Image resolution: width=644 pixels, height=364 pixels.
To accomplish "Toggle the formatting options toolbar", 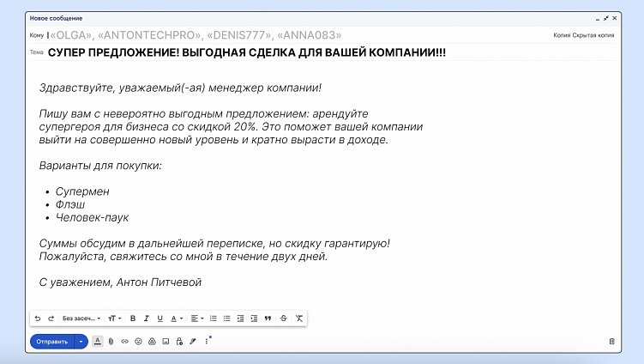I will [98, 341].
